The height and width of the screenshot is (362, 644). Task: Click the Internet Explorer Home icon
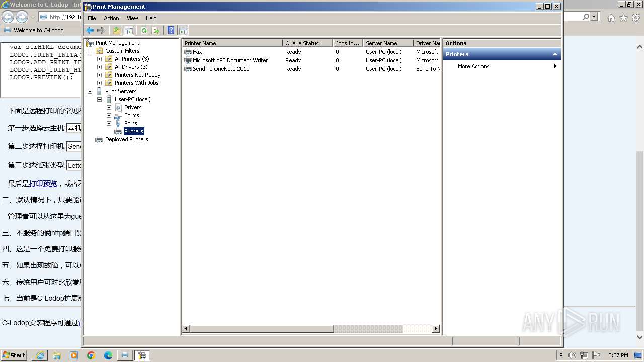tap(611, 18)
